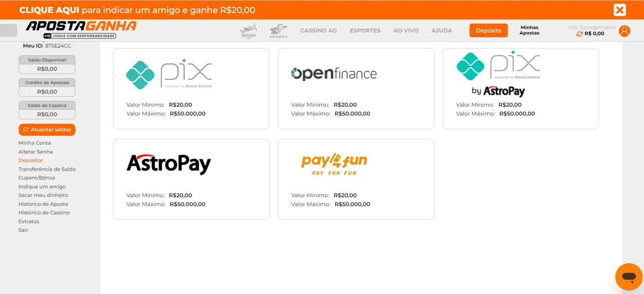Screen dimensions: 644x294
Task: Click the Saldo de Cassino balance box
Action: [47, 110]
